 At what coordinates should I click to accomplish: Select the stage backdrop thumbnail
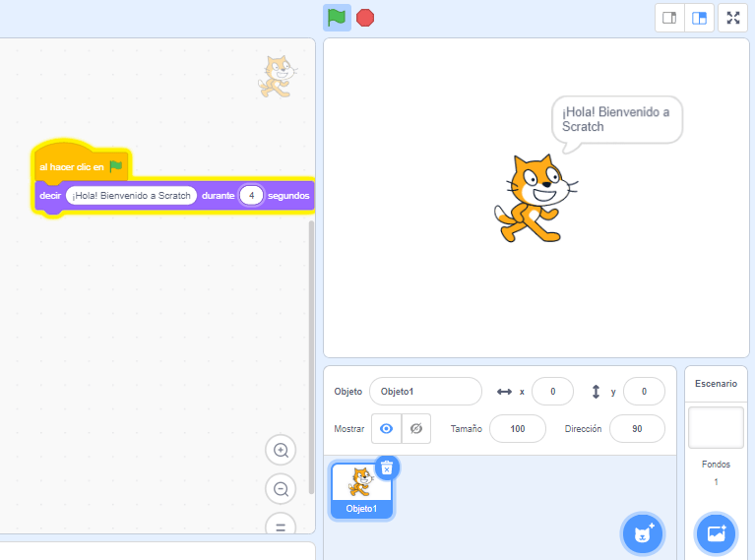[x=716, y=427]
